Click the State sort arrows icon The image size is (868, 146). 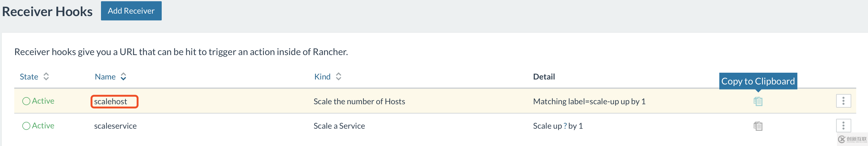click(46, 77)
